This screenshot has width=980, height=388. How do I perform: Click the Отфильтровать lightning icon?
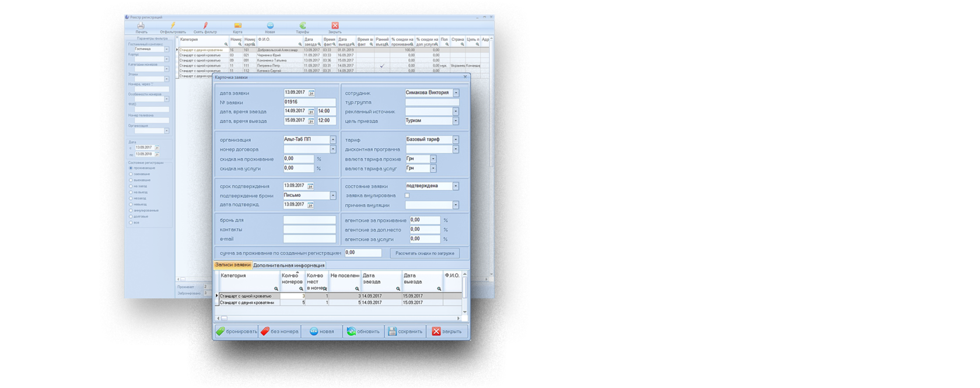(x=173, y=26)
